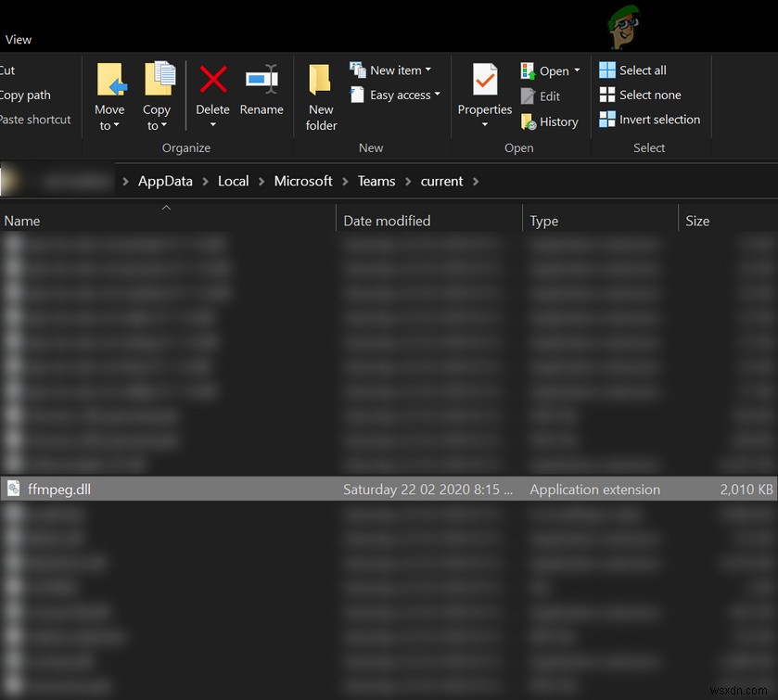
Task: Select the ffmpeg.dll file name
Action: click(x=59, y=490)
